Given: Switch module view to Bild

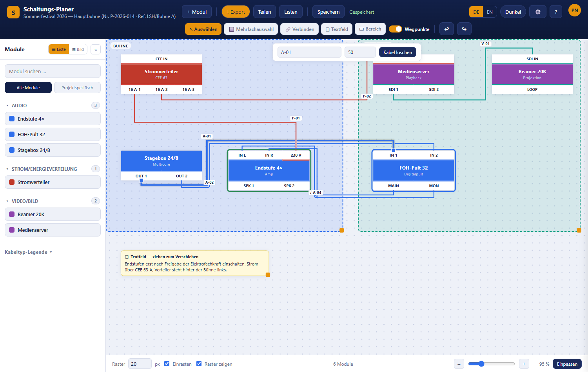Looking at the screenshot, I should click(x=78, y=49).
